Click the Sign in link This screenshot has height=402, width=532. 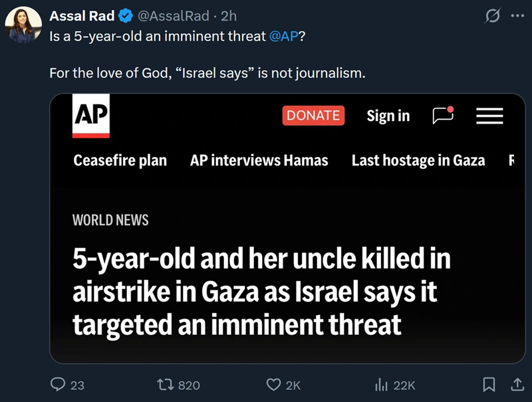pyautogui.click(x=388, y=116)
